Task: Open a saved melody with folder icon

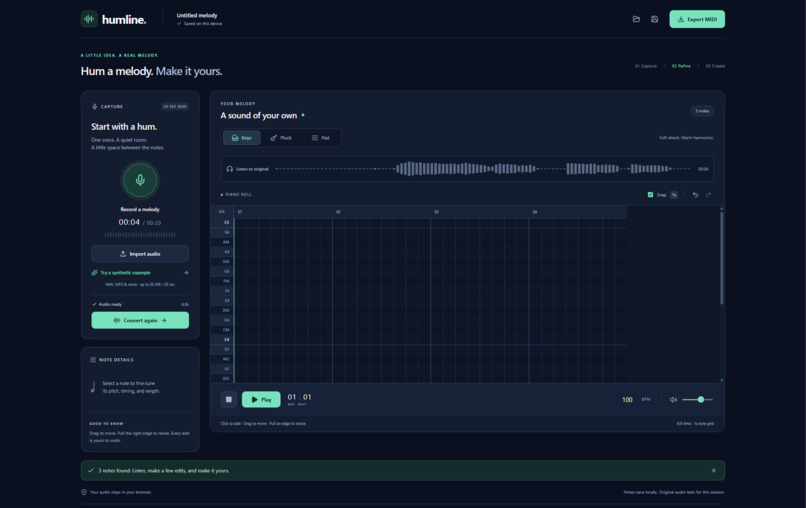Action: coord(636,19)
